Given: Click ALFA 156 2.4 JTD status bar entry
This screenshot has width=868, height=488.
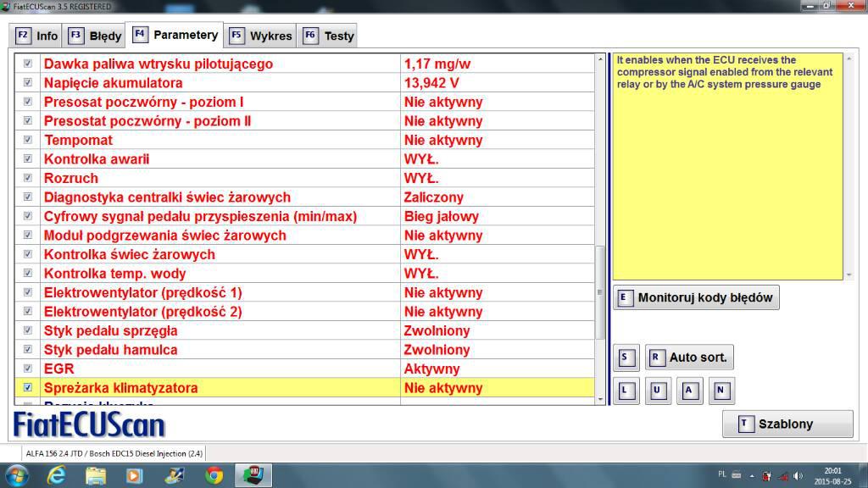Looking at the screenshot, I should click(x=114, y=454).
